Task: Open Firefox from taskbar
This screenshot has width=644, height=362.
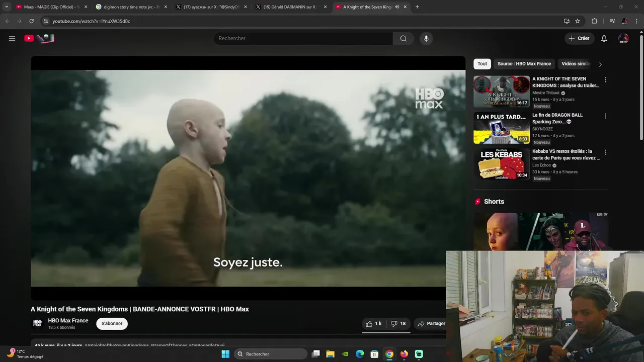Action: pos(404,354)
